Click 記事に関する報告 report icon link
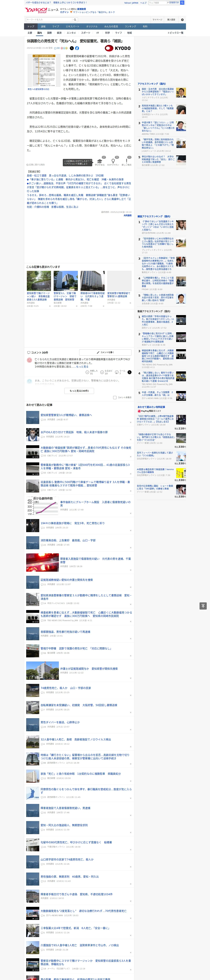Viewport: 210px width, 980px height. pyautogui.click(x=35, y=165)
